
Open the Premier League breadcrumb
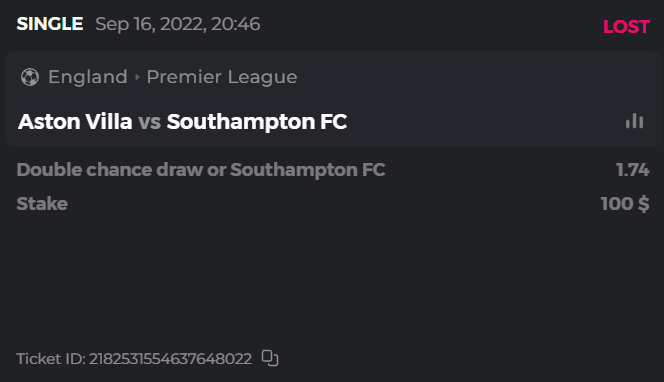pos(222,77)
